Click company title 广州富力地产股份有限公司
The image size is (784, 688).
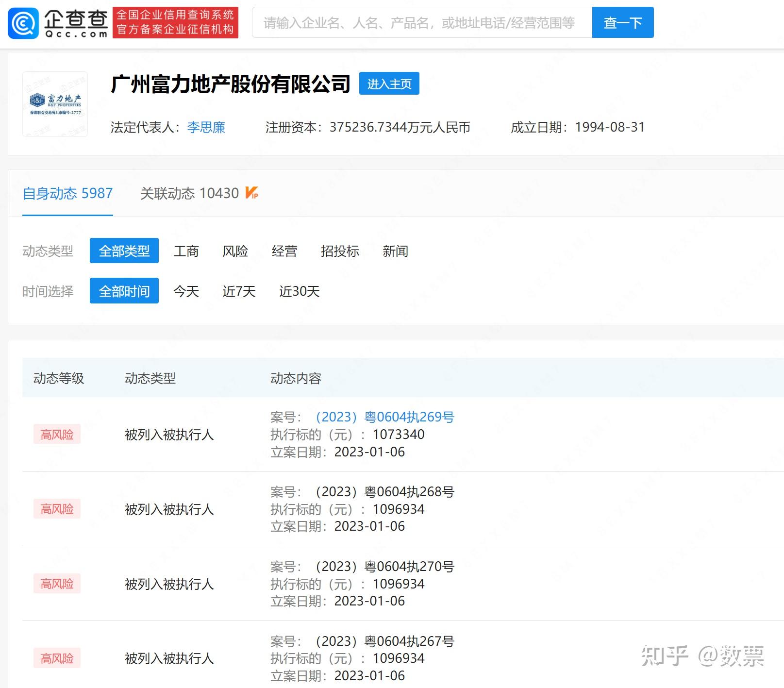231,84
